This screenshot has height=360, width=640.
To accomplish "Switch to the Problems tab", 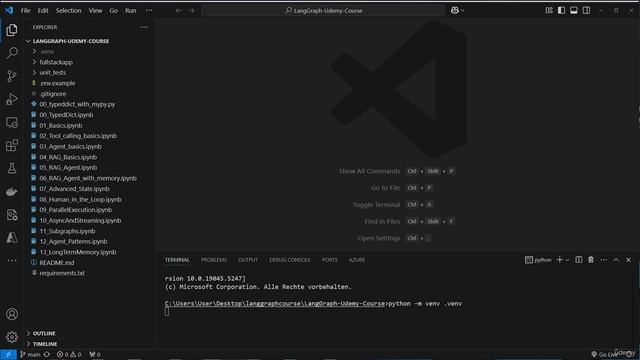I will coord(213,260).
